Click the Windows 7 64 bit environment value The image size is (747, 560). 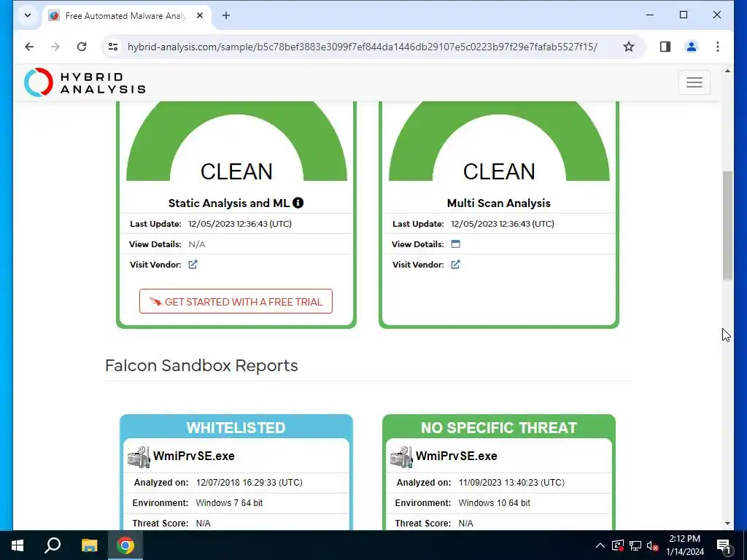[x=229, y=503]
